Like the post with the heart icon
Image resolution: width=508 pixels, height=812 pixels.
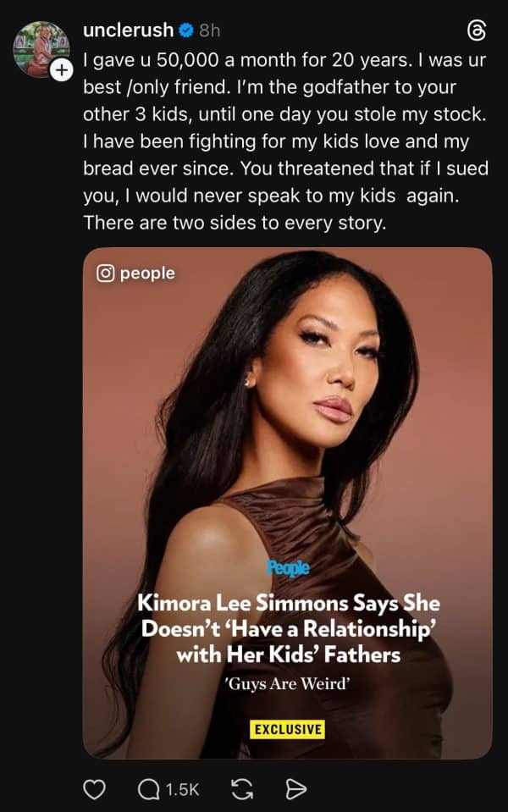[x=94, y=789]
